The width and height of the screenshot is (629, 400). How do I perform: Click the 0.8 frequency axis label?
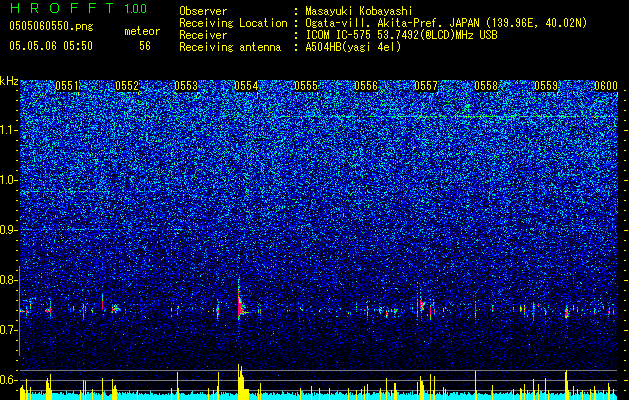pos(9,280)
